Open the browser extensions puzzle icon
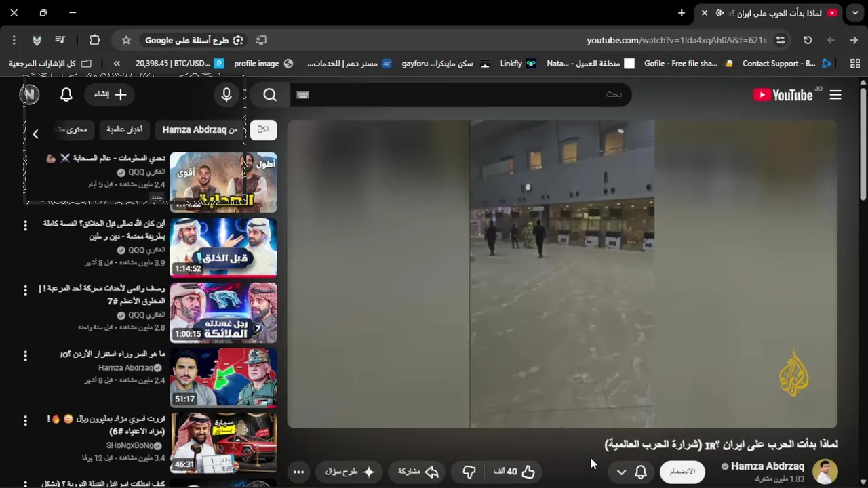 click(94, 40)
